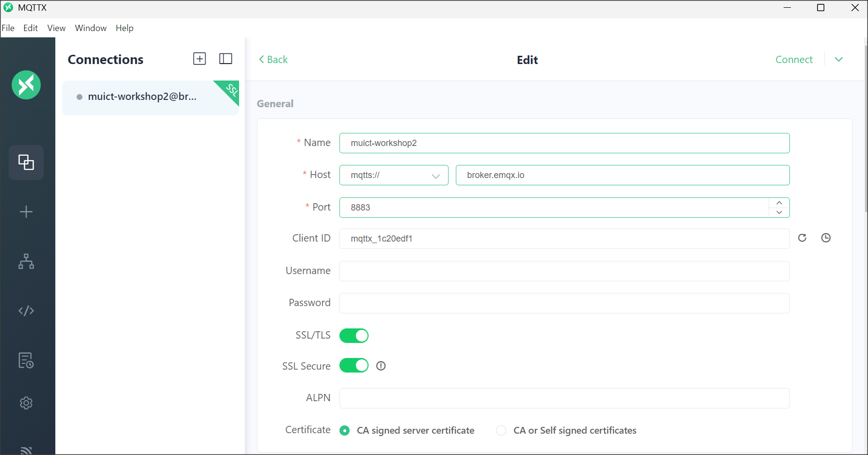The width and height of the screenshot is (868, 455).
Task: Toggle the connections list layout icon
Action: pos(225,59)
